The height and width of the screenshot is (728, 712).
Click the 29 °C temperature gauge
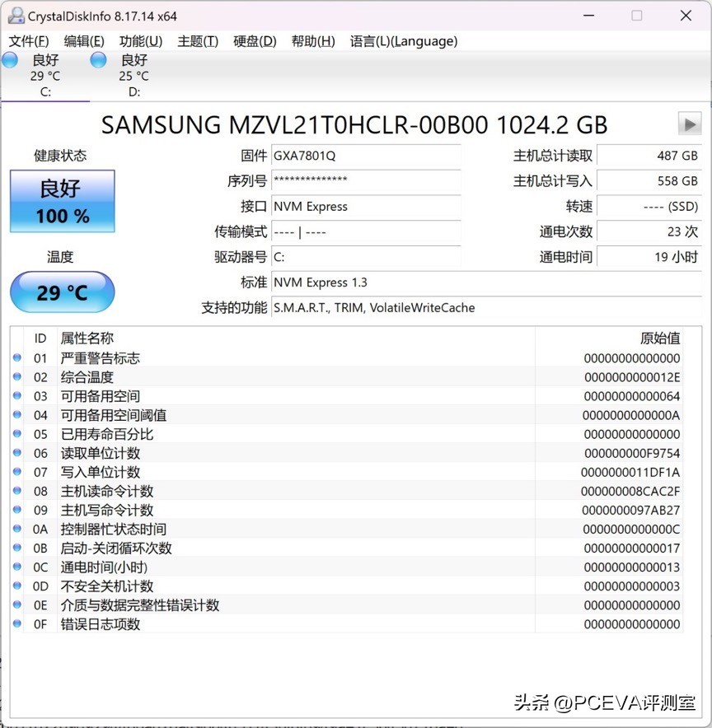[62, 292]
